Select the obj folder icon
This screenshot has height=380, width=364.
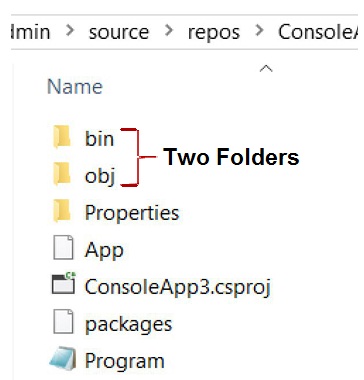point(62,174)
